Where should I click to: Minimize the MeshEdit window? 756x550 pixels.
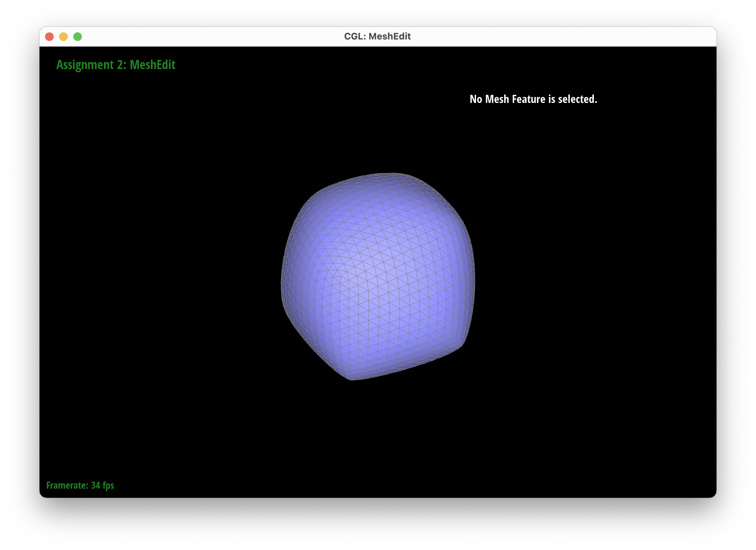point(64,36)
